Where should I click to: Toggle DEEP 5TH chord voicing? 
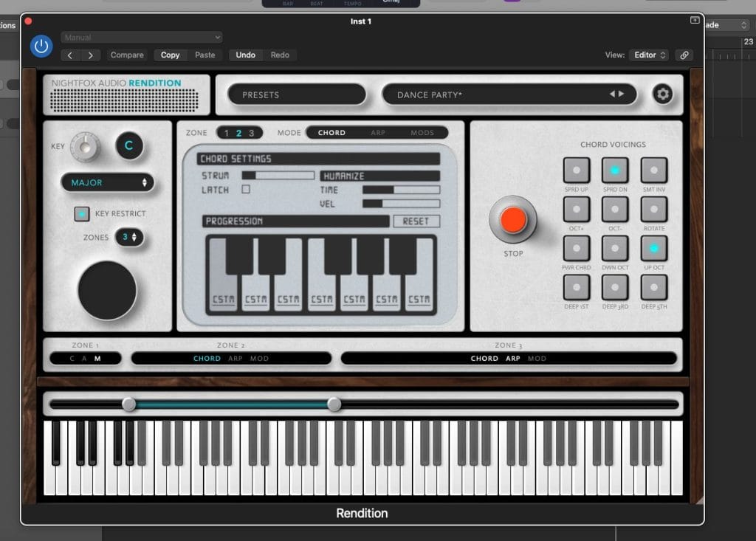tap(654, 287)
